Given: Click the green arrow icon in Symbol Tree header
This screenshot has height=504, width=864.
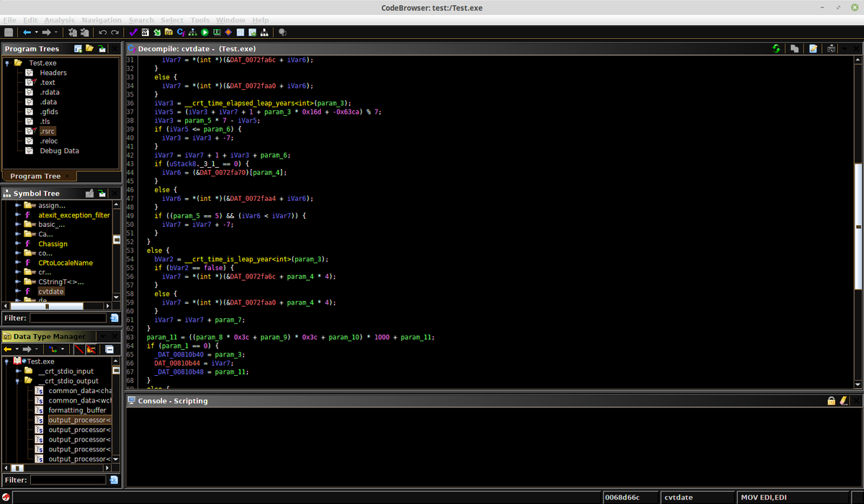Looking at the screenshot, I should [102, 193].
